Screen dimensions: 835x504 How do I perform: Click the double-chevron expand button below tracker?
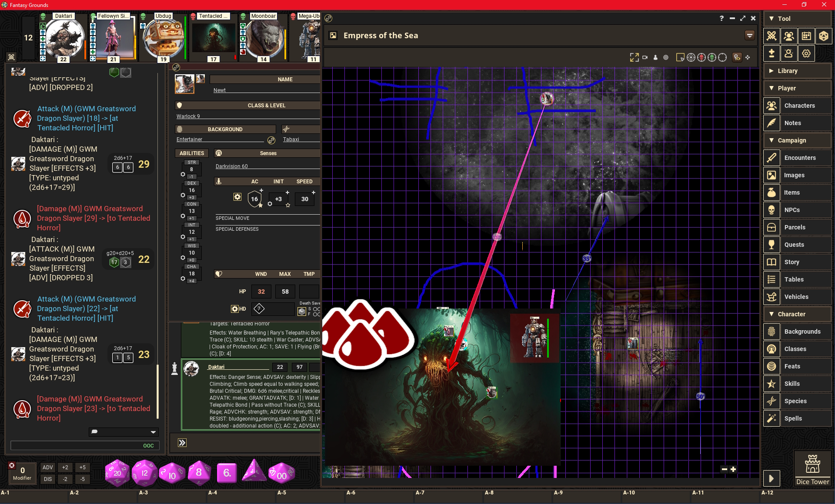coord(182,443)
